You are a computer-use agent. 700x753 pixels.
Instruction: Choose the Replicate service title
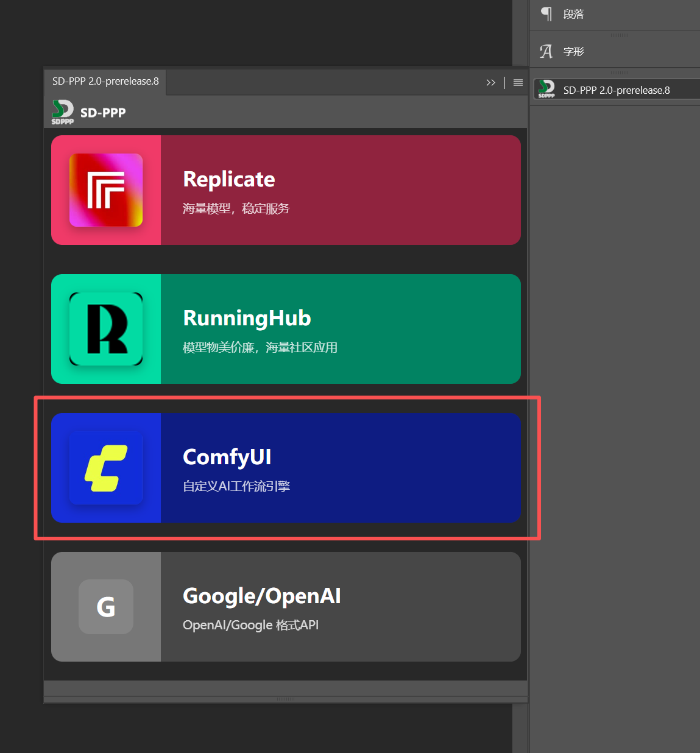pyautogui.click(x=229, y=179)
